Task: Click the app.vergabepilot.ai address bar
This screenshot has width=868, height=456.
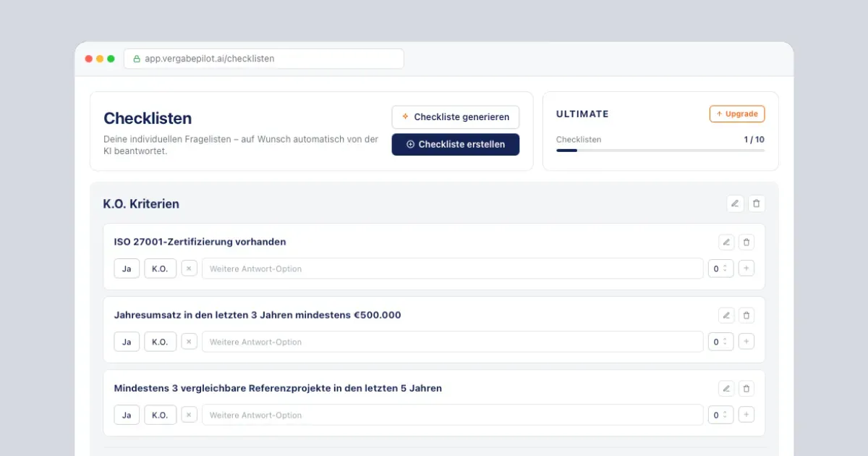Action: click(x=264, y=59)
